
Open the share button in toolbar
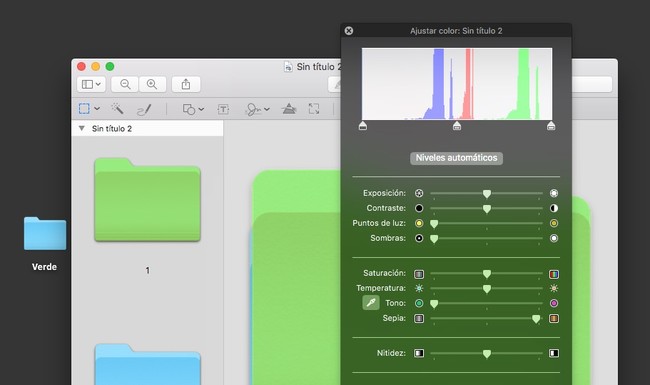tap(186, 84)
